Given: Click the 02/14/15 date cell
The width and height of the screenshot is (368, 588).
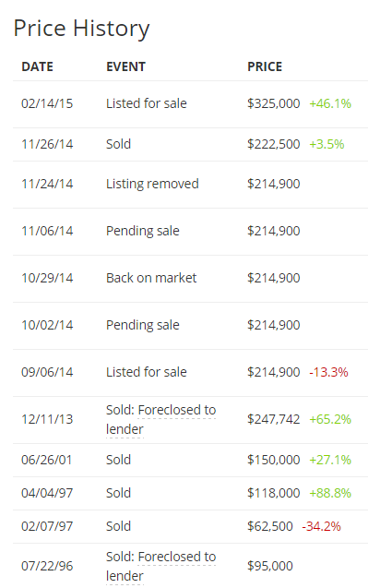Looking at the screenshot, I should coord(47,103).
